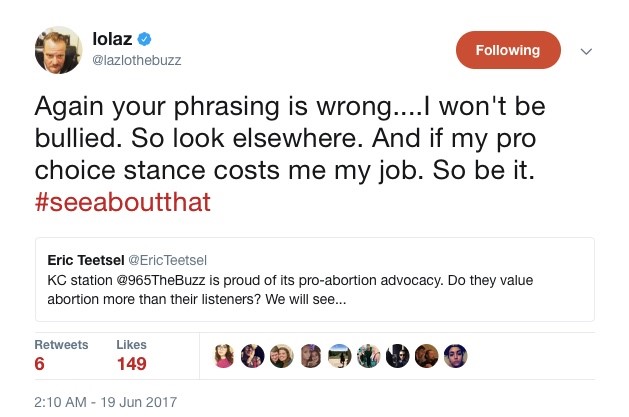Expand the tweet options chevron
The image size is (629, 417).
tap(587, 51)
